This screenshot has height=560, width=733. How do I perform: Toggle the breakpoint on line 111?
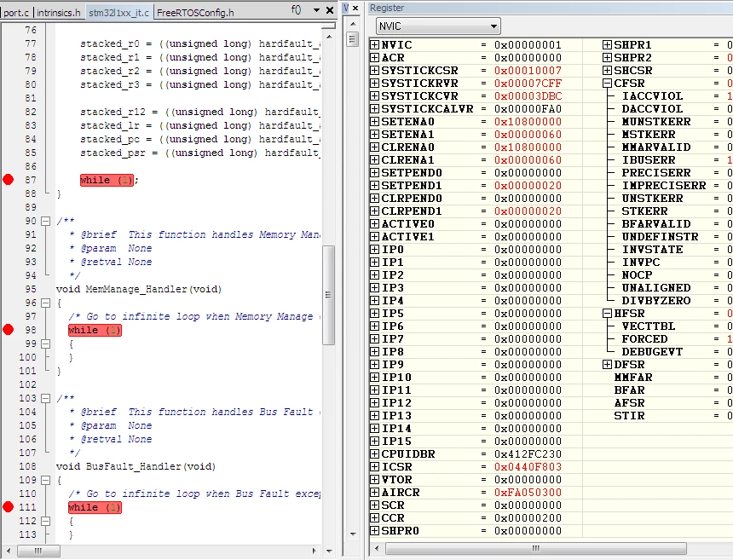coord(8,506)
